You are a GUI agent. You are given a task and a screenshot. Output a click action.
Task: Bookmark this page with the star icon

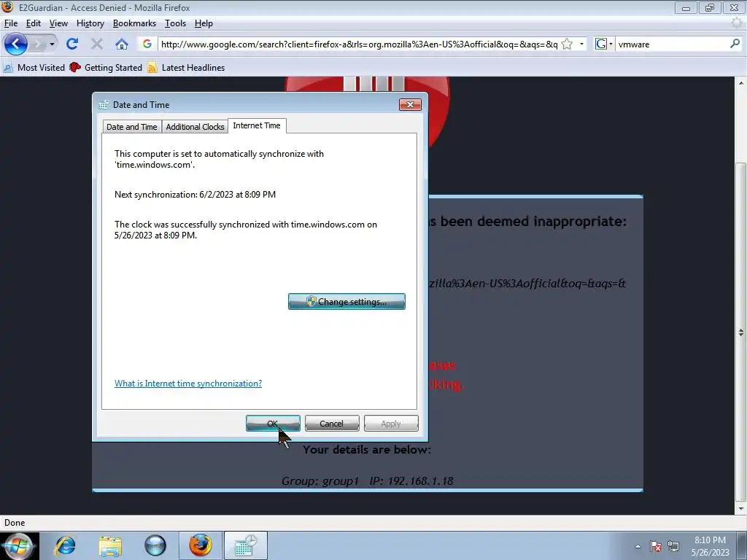point(567,44)
